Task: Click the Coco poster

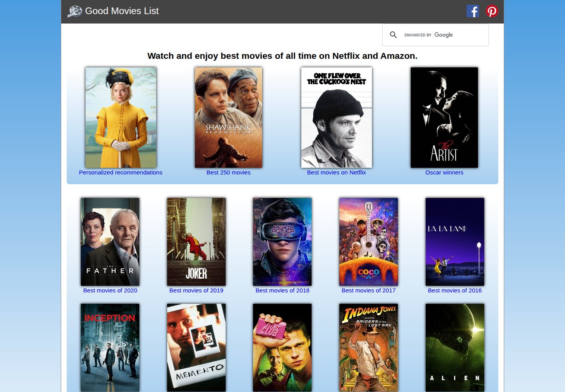Action: 368,242
